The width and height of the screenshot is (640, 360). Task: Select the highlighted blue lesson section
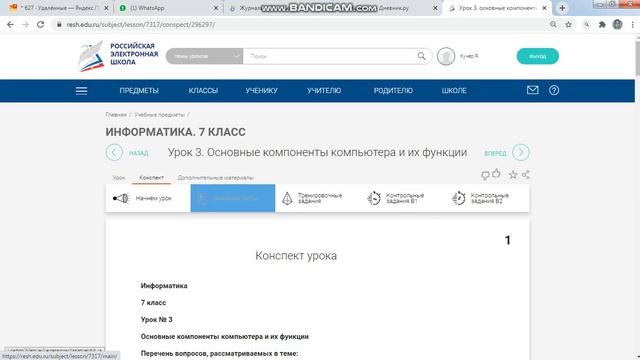pos(233,198)
